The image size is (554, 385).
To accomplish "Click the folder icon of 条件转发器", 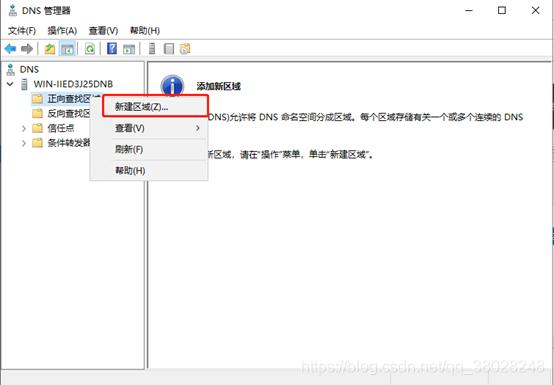I will pyautogui.click(x=37, y=143).
